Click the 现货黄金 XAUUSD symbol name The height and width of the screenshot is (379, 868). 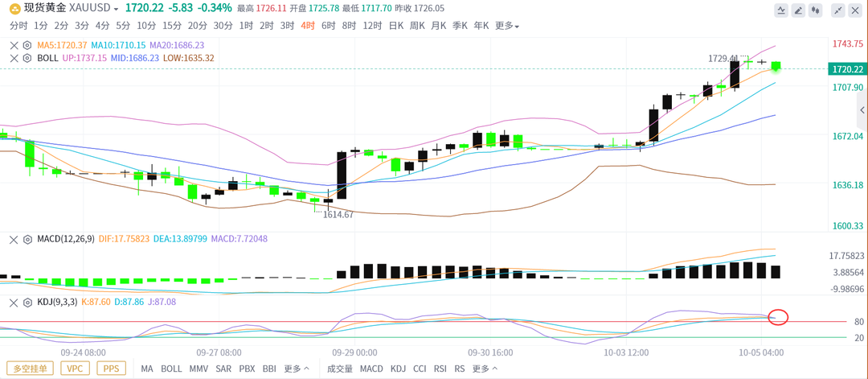(x=67, y=9)
